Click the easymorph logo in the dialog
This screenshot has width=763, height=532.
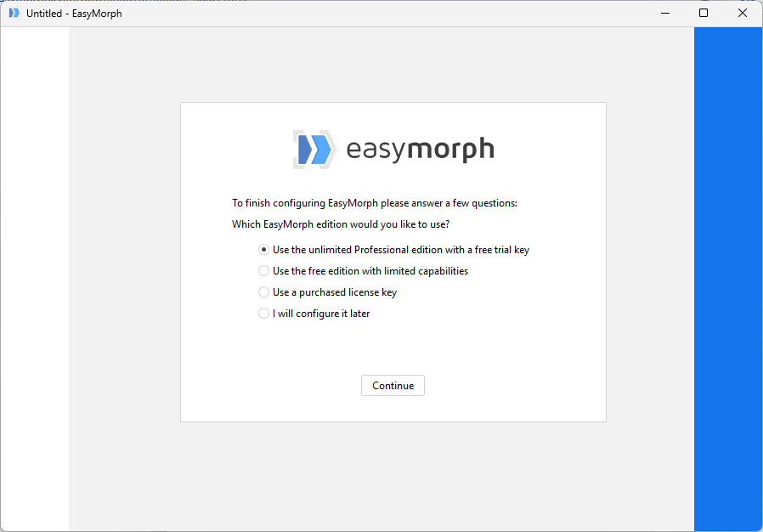pos(393,149)
